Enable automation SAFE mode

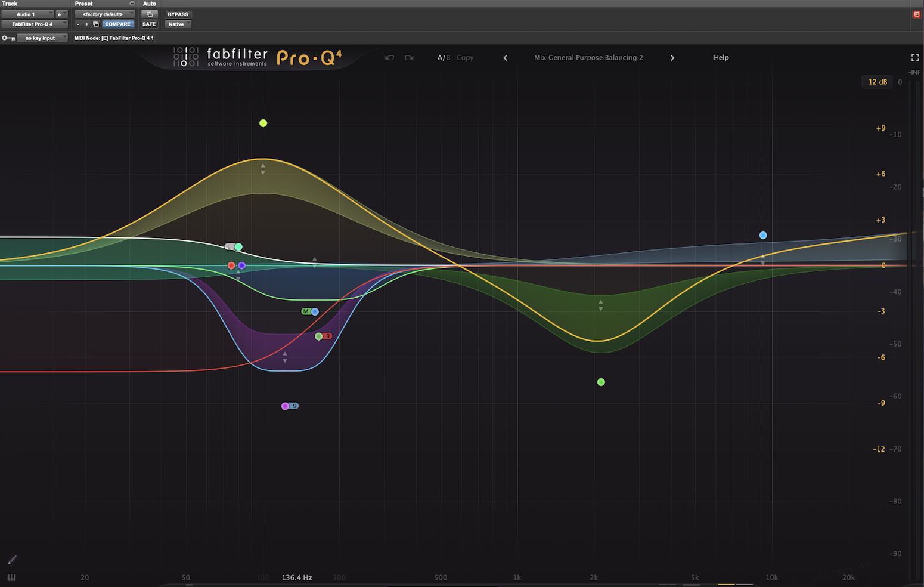tap(149, 24)
